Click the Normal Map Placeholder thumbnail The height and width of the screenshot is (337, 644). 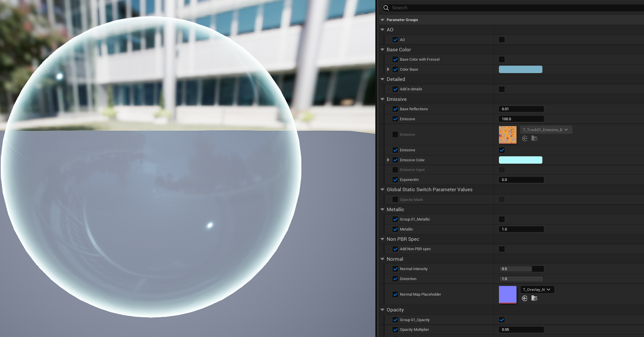click(508, 294)
